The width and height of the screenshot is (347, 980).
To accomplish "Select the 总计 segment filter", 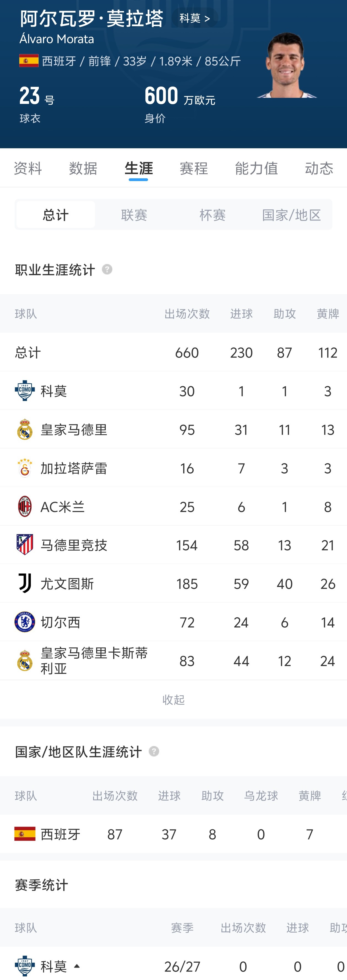I will [56, 215].
